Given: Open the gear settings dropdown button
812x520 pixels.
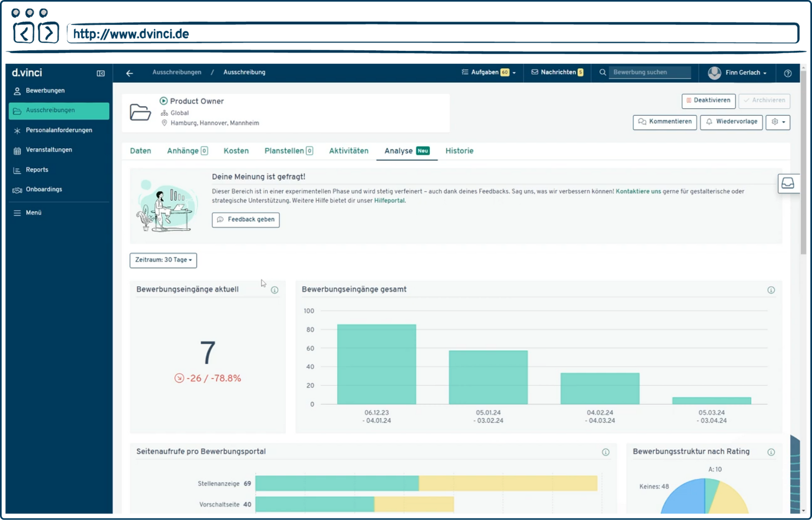Looking at the screenshot, I should (777, 122).
